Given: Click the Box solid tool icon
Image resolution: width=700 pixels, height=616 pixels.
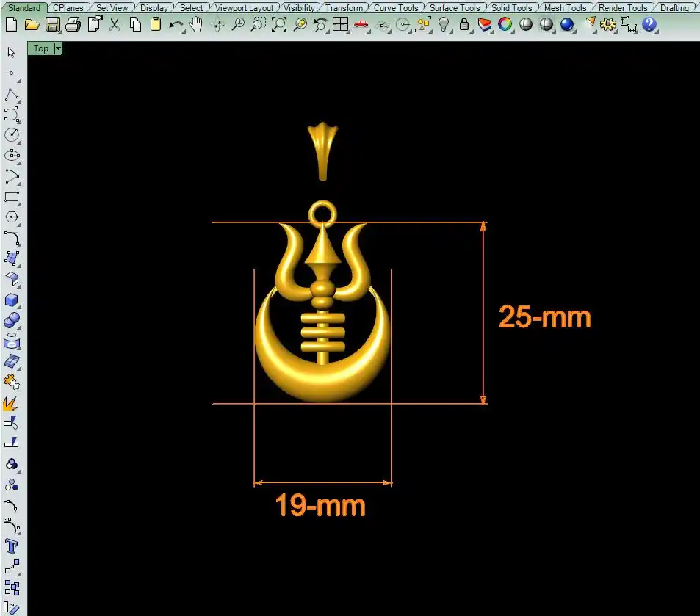Looking at the screenshot, I should 12,300.
